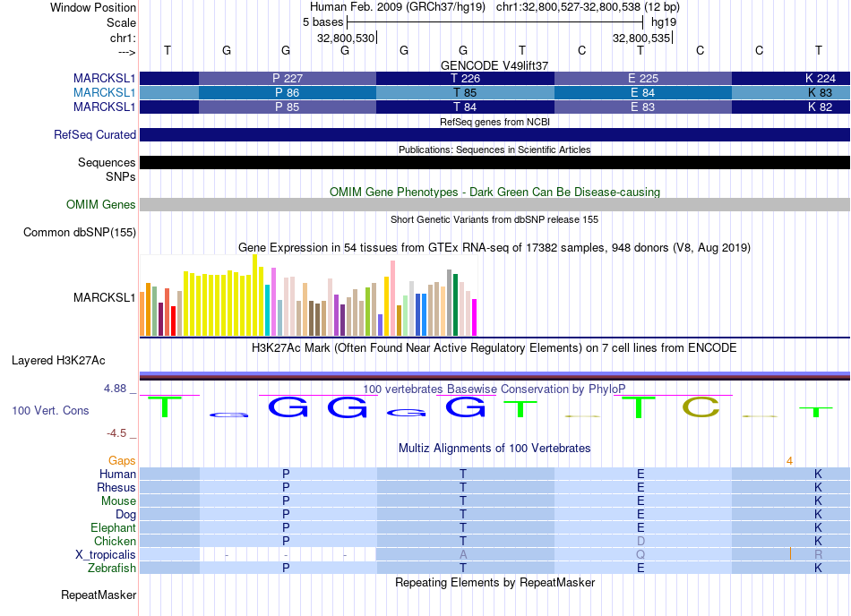The height and width of the screenshot is (616, 851).
Task: Click the Q residue in X_tropicalis row
Action: (x=640, y=555)
